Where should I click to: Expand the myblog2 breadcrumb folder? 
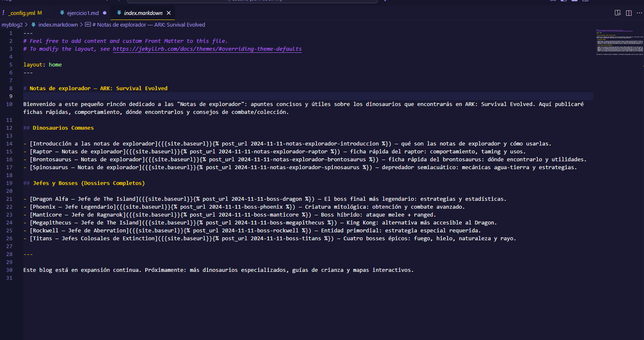coord(12,25)
